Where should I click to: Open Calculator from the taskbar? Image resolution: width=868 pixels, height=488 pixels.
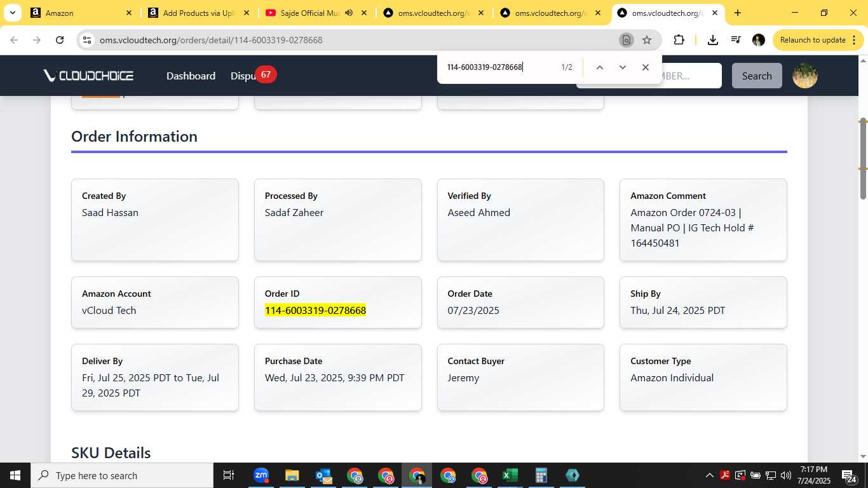(541, 475)
